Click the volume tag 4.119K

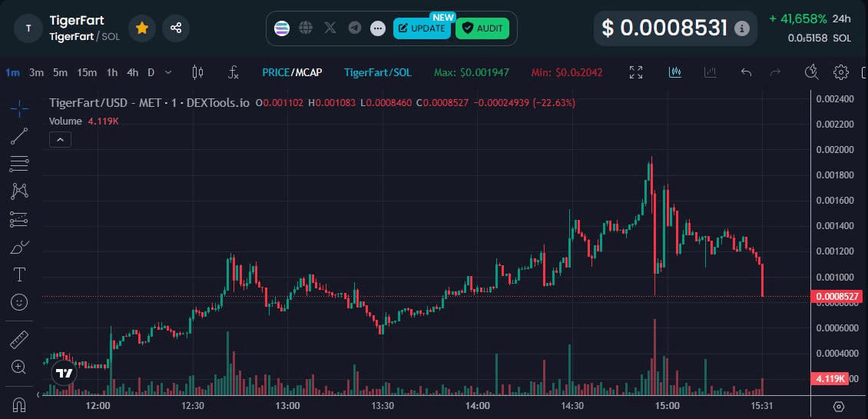tap(830, 379)
